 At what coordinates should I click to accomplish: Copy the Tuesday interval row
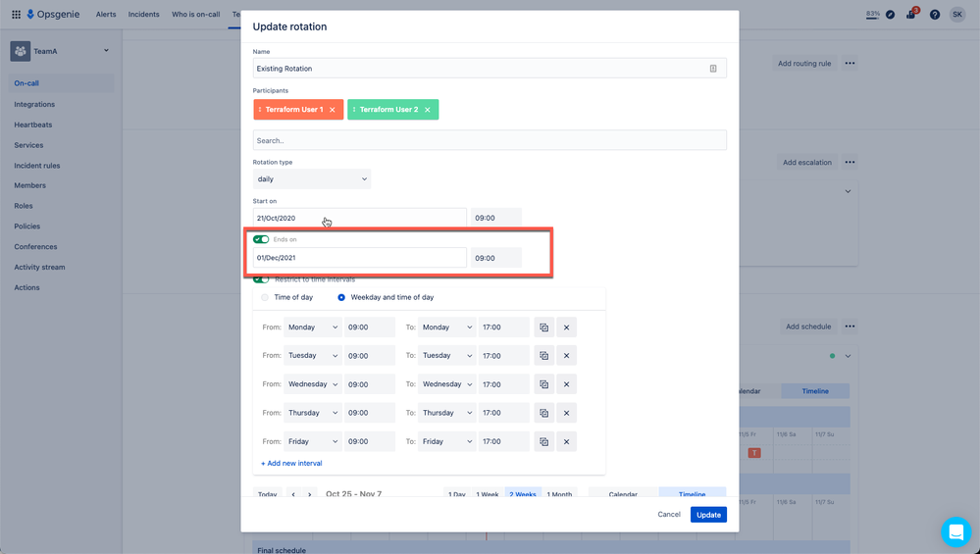543,356
